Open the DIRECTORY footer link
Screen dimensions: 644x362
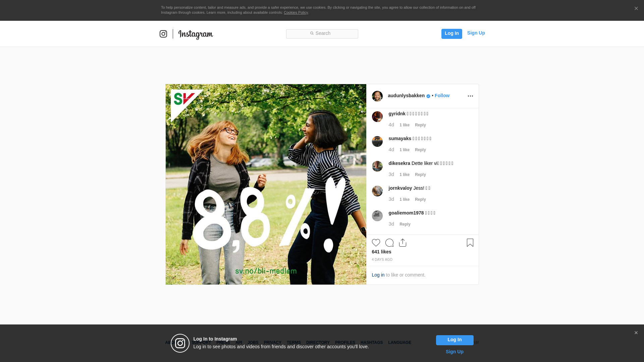point(318,343)
